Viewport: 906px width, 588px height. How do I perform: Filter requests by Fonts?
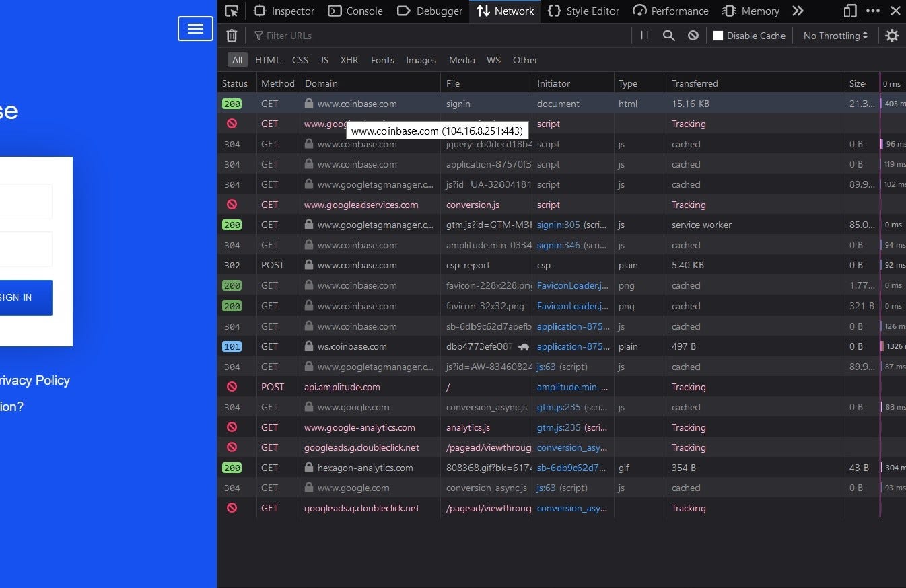coord(382,60)
